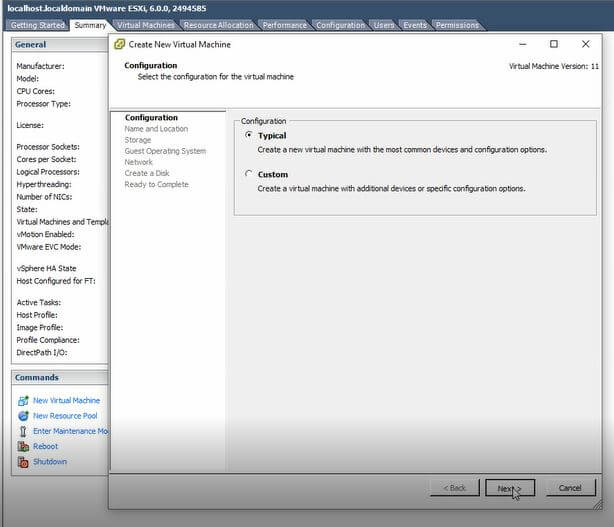Click the Active Tasks: label
This screenshot has height=527, width=614.
(x=38, y=302)
